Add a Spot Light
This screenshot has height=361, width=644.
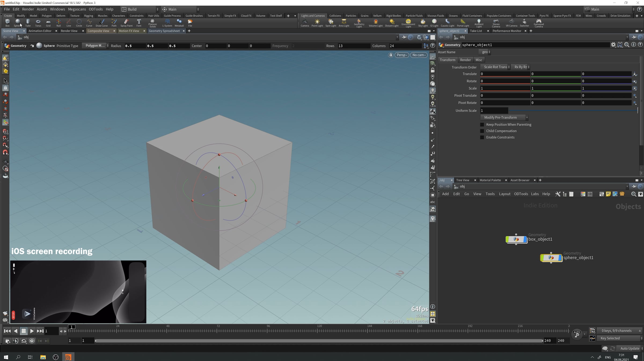tap(331, 23)
